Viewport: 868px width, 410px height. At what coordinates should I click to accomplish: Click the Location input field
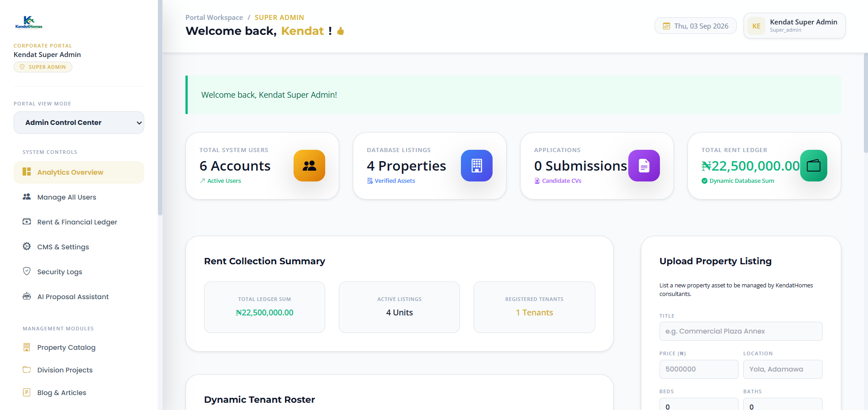click(783, 369)
